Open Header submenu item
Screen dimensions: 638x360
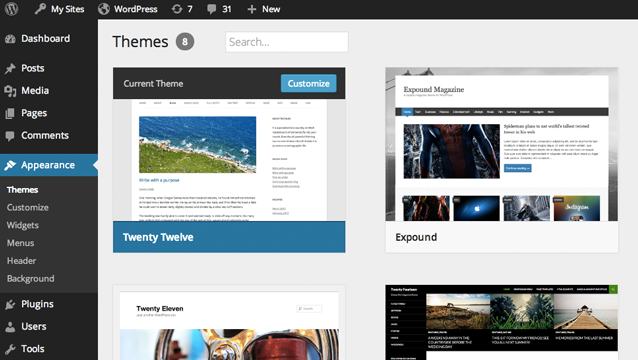click(x=21, y=261)
